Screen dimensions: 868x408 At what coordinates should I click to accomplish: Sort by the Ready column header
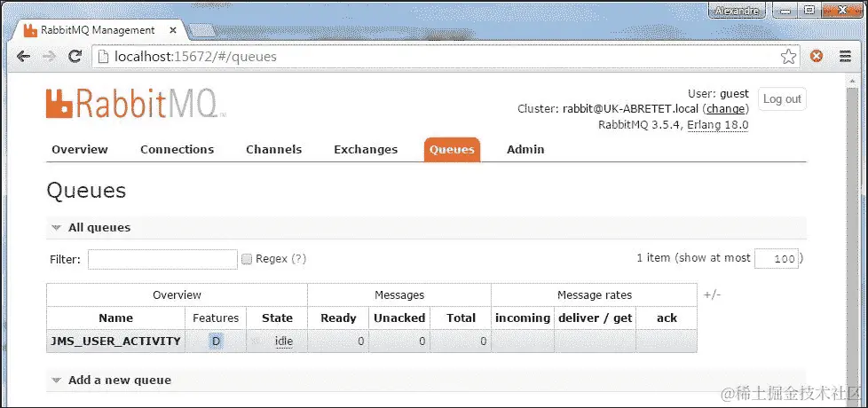click(338, 318)
